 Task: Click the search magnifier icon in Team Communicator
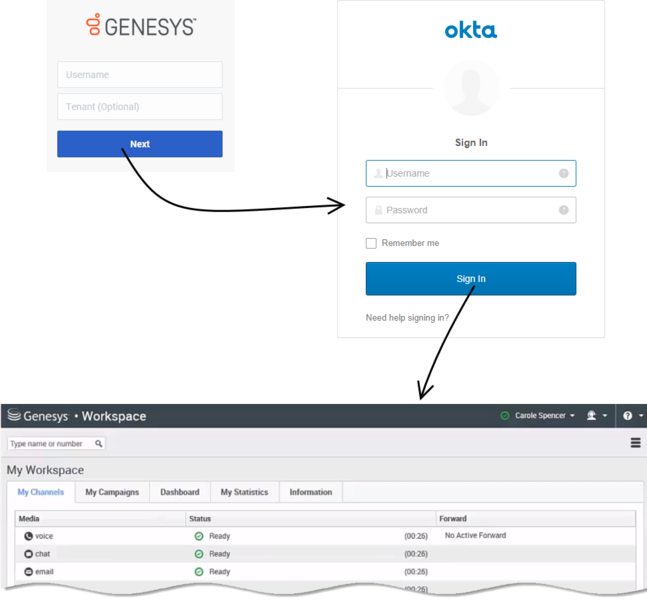(x=99, y=444)
